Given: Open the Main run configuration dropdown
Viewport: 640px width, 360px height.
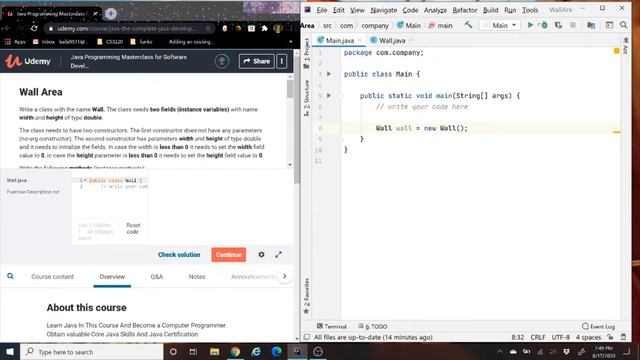Looking at the screenshot, I should 500,25.
